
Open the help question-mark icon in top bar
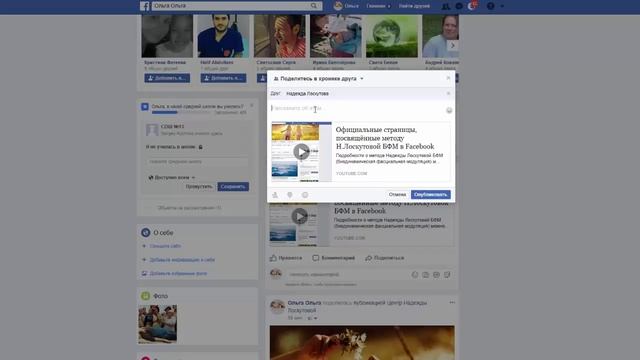click(x=491, y=6)
